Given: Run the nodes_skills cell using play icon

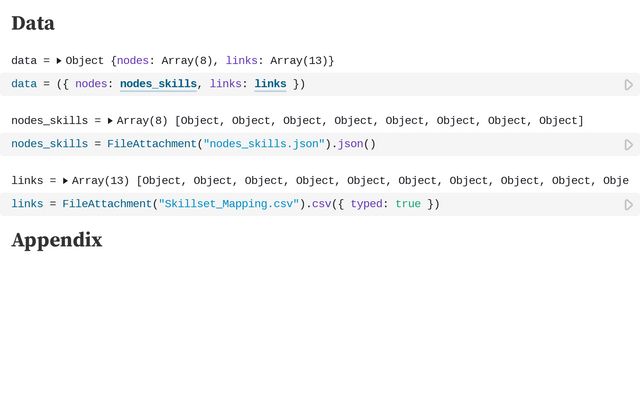Looking at the screenshot, I should [x=629, y=145].
